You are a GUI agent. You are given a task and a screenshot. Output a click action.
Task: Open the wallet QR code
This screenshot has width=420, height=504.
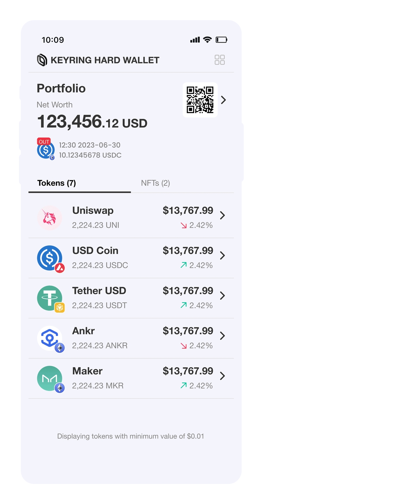pos(200,100)
